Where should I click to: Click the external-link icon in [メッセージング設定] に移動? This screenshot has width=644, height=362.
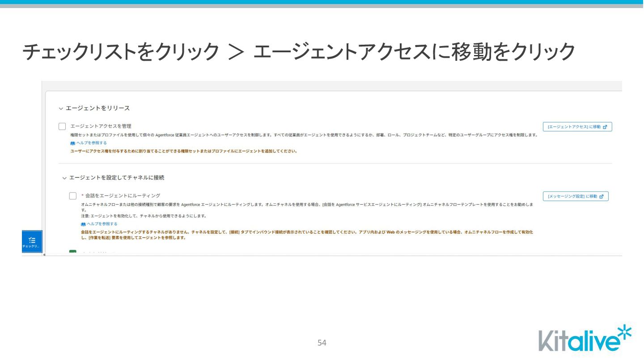602,196
